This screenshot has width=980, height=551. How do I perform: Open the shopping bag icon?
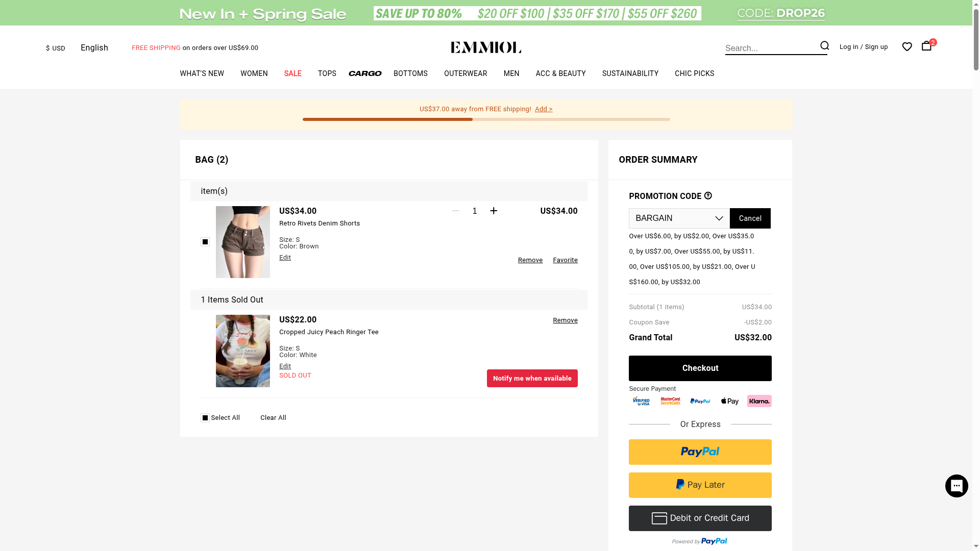[926, 46]
